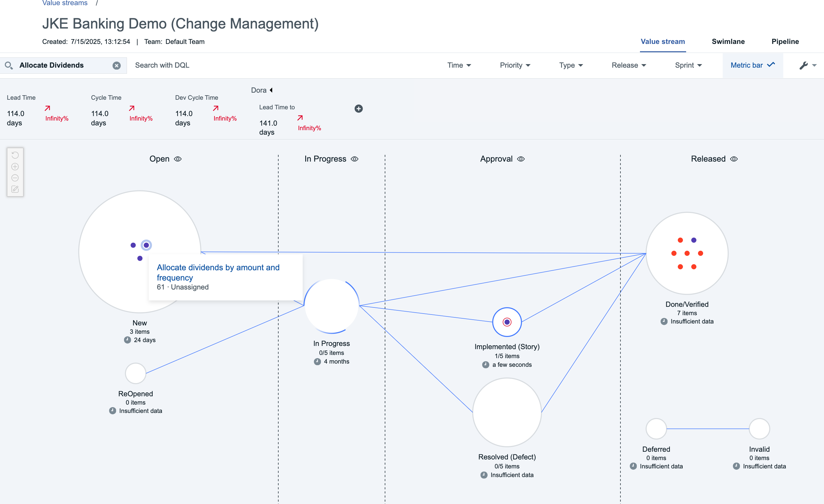Click the Lead Time to trend arrow

(300, 118)
